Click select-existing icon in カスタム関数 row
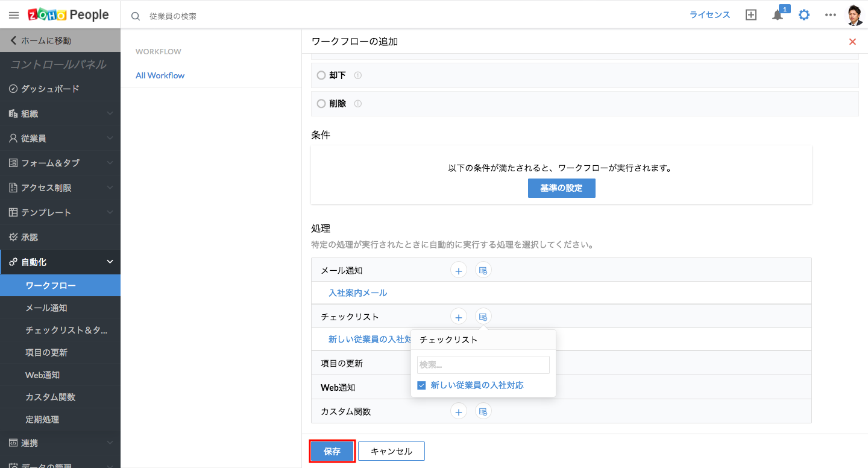Screen dimensions: 868x468 tap(483, 411)
